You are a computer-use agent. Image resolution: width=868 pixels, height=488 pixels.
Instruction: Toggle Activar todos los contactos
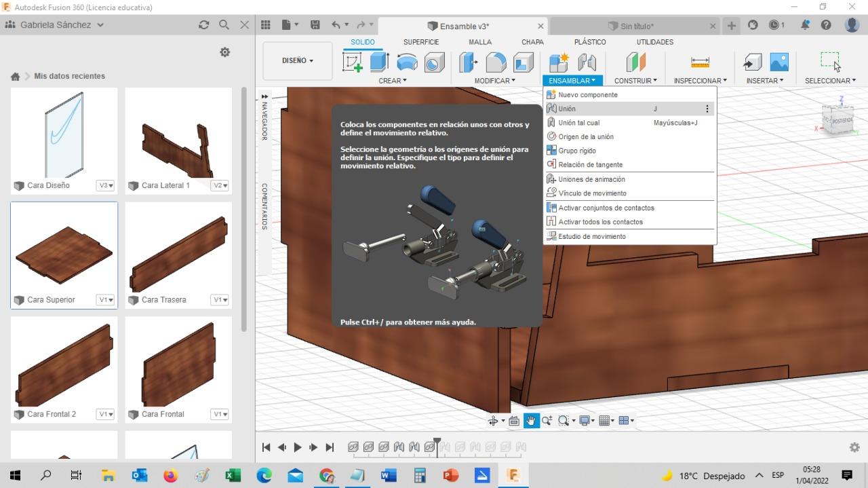600,222
